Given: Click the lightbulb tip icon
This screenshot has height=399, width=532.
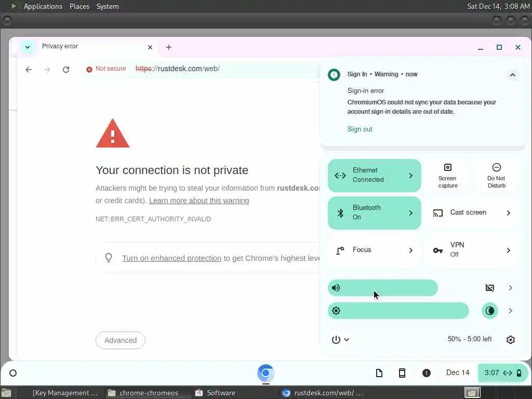Looking at the screenshot, I should [109, 258].
